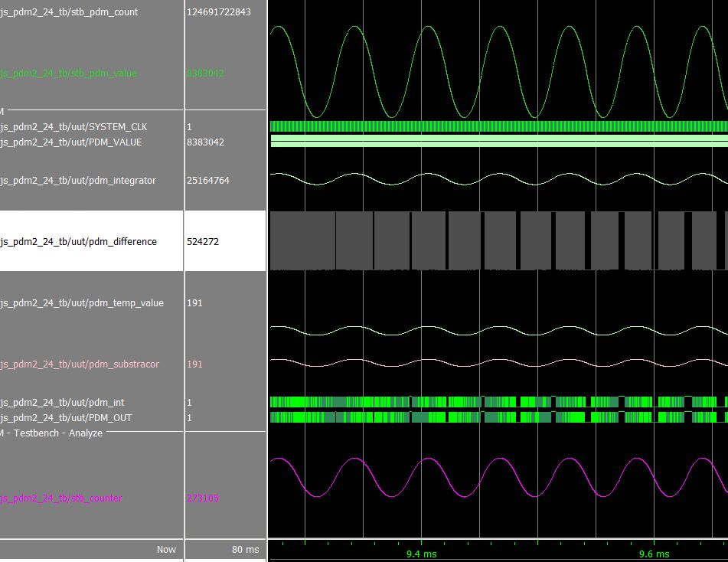
Task: Select the pdm_int signal name
Action: pos(62,403)
